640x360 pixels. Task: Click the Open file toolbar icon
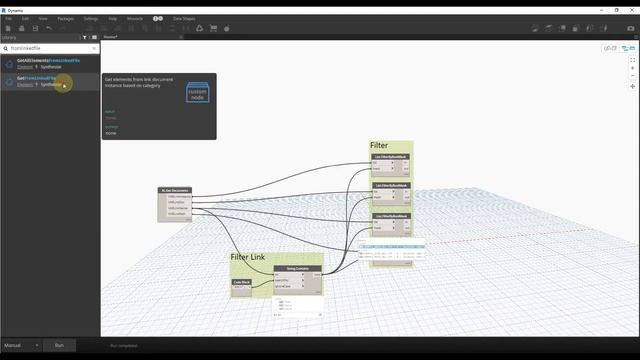(x=22, y=28)
